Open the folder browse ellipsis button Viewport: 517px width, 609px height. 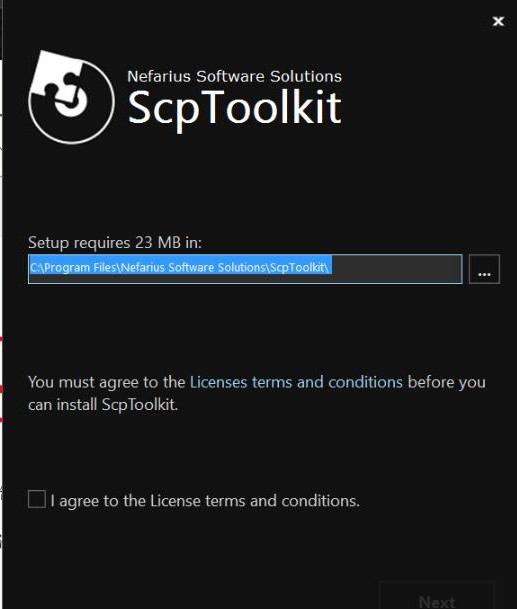484,269
